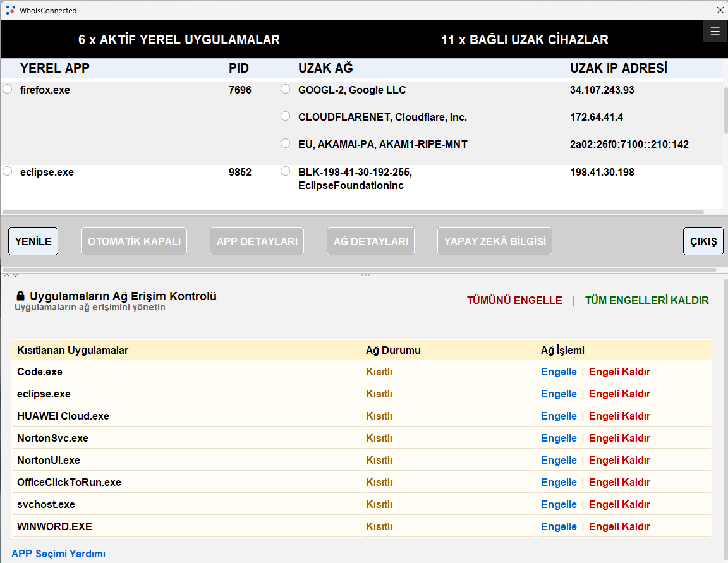Screen dimensions: 728x563
Task: Select the eclipse.exe local app radio button
Action: click(x=8, y=171)
